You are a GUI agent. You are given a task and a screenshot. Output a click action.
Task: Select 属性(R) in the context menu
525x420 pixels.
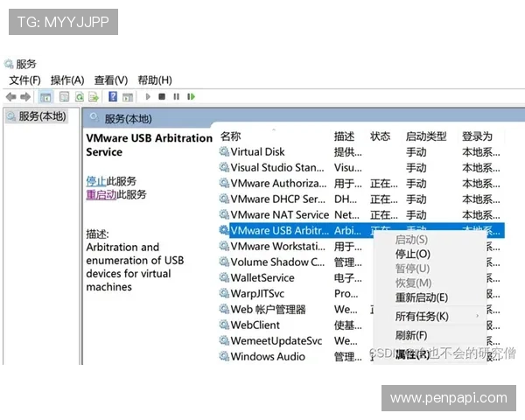(x=411, y=354)
